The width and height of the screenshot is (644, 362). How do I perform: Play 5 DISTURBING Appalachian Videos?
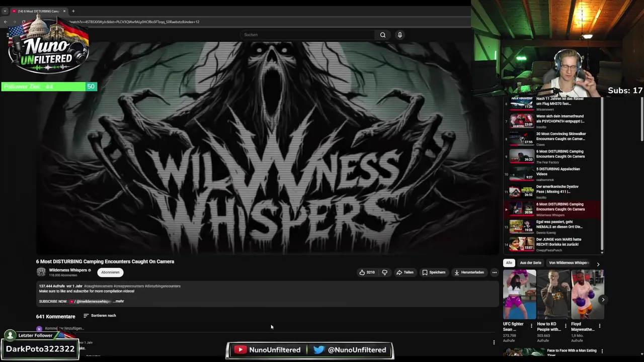(x=552, y=173)
